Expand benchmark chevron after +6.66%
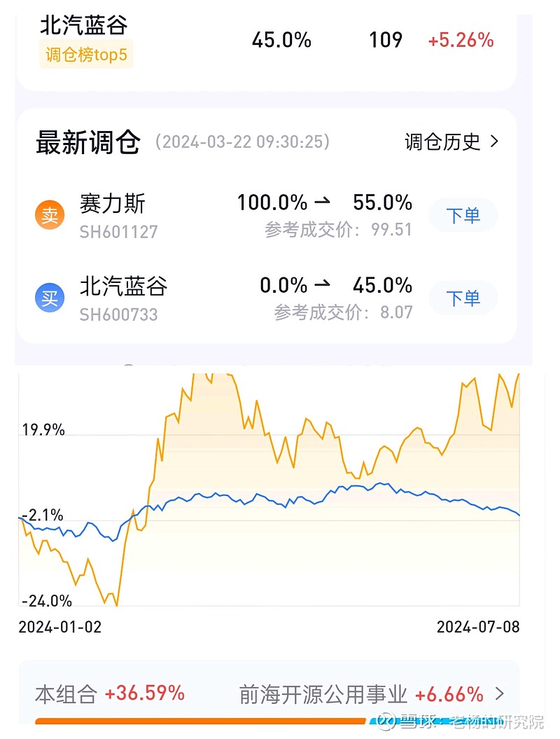The height and width of the screenshot is (739, 560). pyautogui.click(x=500, y=693)
